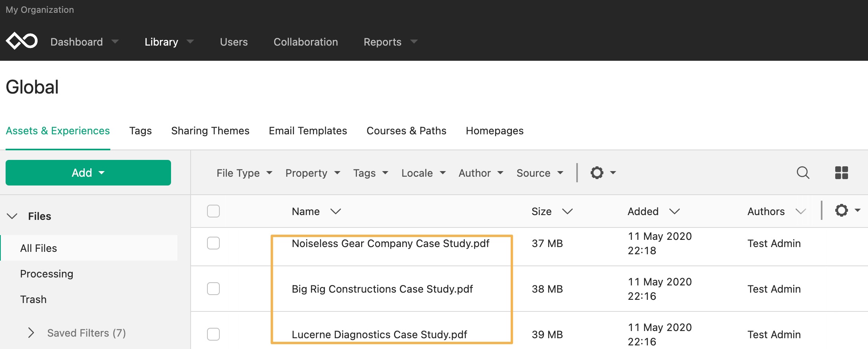Open the File Type filter dropdown
Viewport: 868px width, 349px height.
[244, 173]
